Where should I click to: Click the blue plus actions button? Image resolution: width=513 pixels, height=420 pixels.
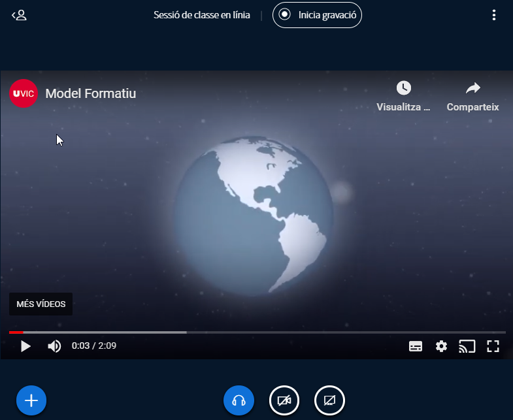click(x=31, y=400)
